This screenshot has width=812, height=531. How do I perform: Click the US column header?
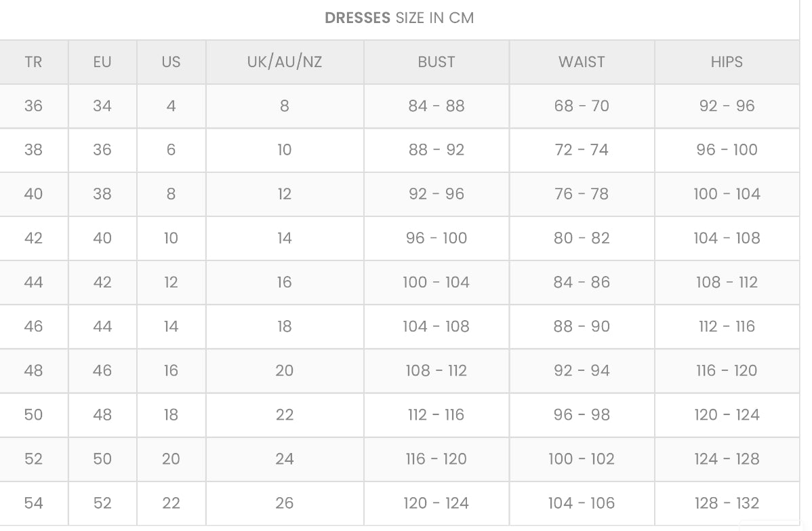pos(171,62)
